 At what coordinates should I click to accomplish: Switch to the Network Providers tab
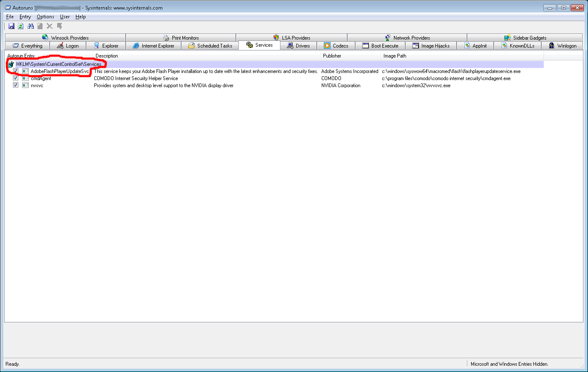(407, 38)
